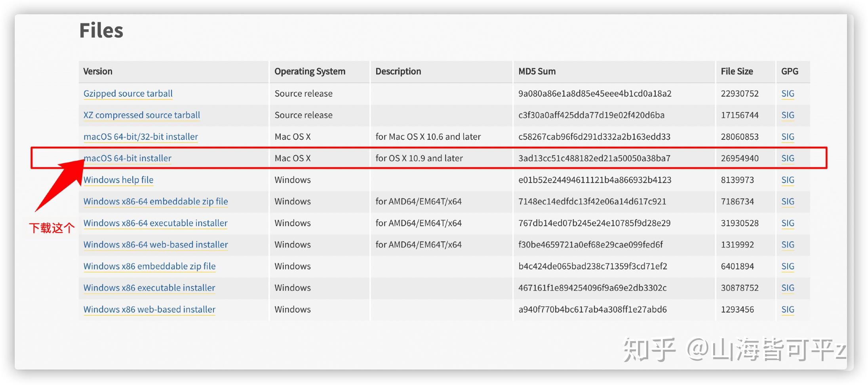Viewport: 868px width, 385px height.
Task: Download the macOS 64-bit installer
Action: 128,158
